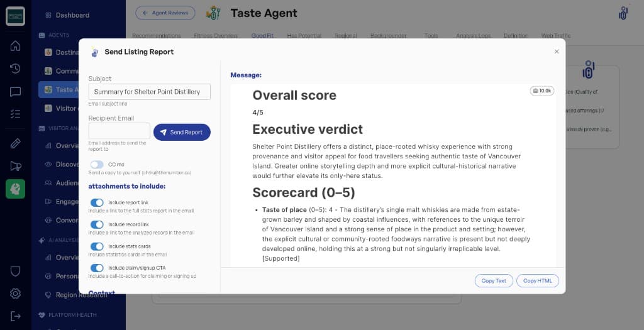Open Region Research in the sidebar
The height and width of the screenshot is (330, 644).
[75, 295]
